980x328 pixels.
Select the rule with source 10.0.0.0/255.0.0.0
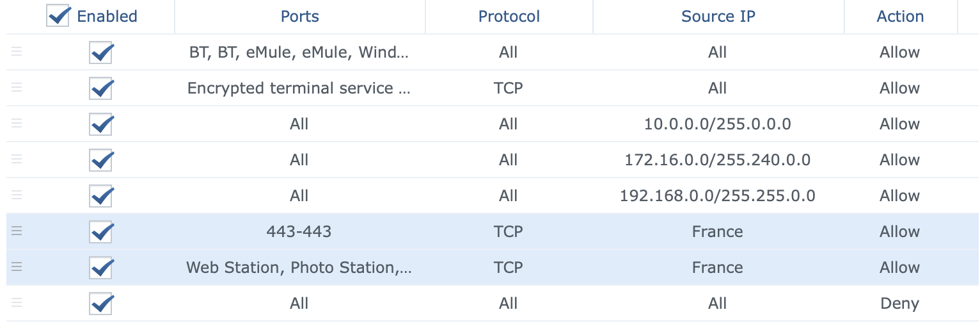pos(717,124)
